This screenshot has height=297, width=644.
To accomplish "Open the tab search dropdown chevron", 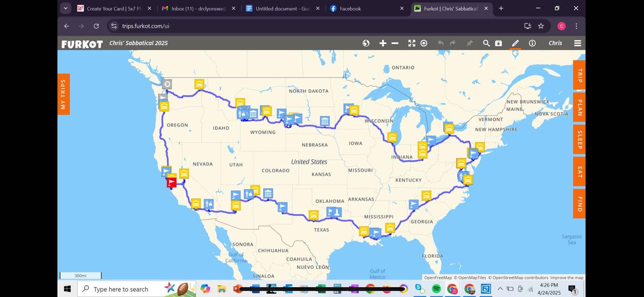I will (x=66, y=8).
